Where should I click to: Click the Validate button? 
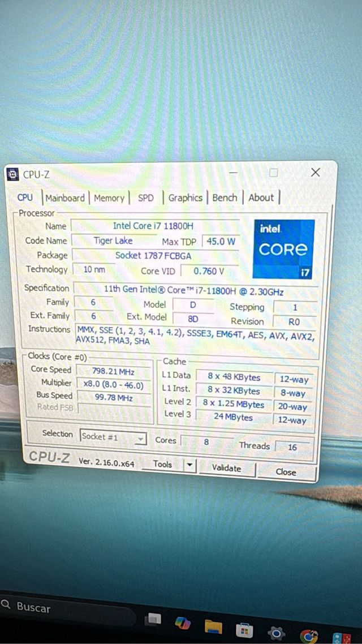tap(227, 468)
